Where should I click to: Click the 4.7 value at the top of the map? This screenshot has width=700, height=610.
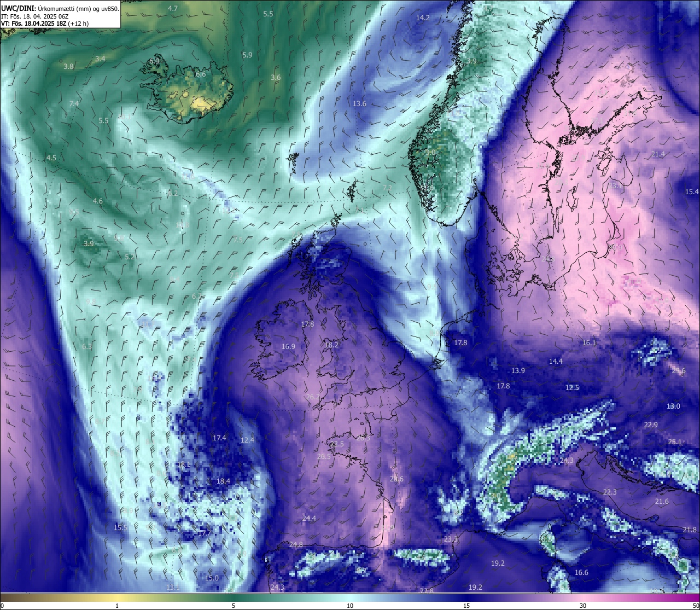tap(173, 8)
